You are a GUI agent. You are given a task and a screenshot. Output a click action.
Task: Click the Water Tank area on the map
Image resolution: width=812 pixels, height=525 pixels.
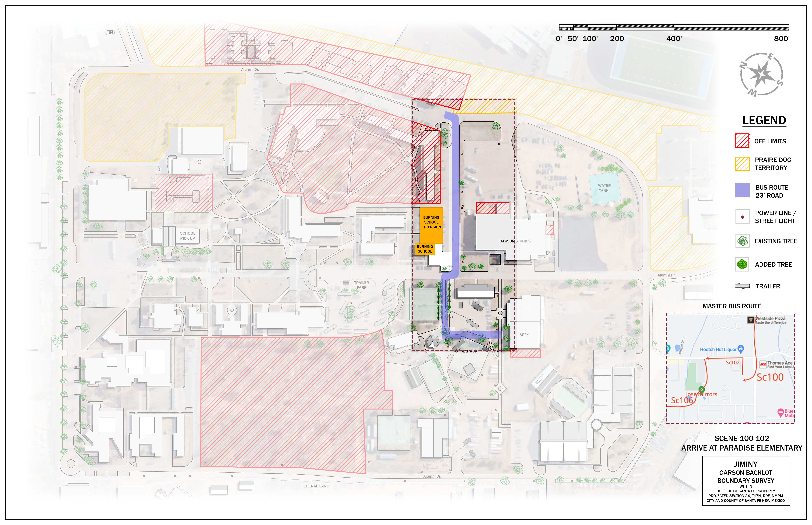(604, 189)
